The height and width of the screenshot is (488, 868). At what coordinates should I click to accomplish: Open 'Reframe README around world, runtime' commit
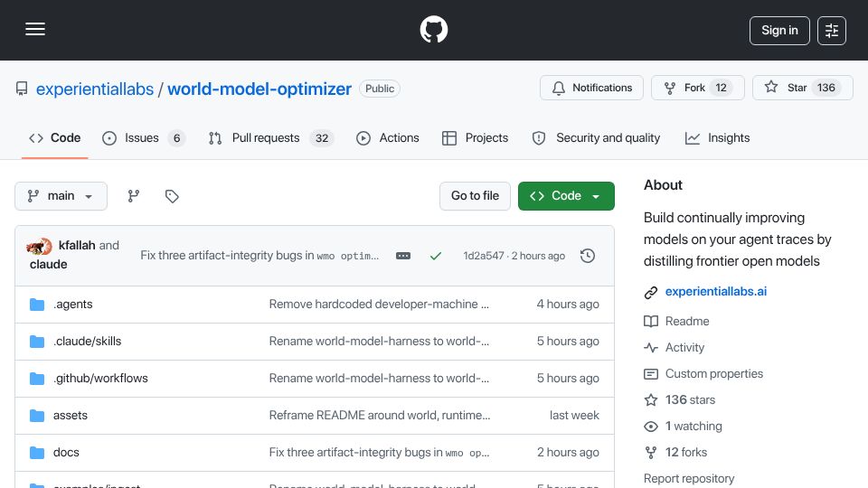point(380,416)
